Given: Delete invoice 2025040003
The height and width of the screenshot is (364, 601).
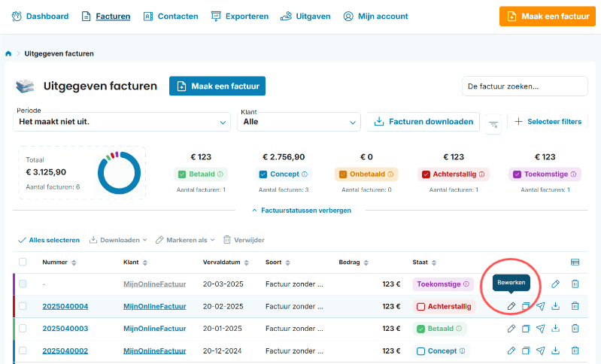Looking at the screenshot, I should (575, 329).
